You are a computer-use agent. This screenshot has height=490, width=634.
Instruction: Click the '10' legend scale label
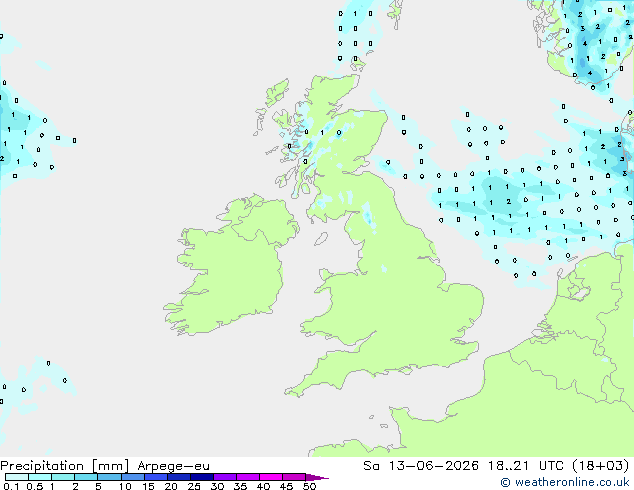tap(125, 486)
